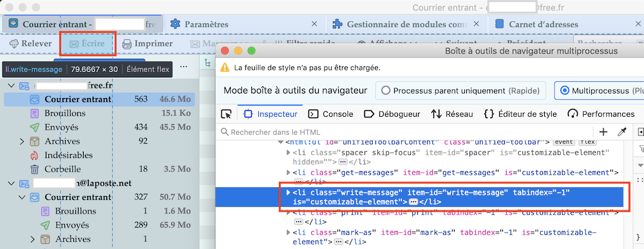Click drafts icon of Brouillons 1.6 Mo
644x249 pixels.
point(45,211)
